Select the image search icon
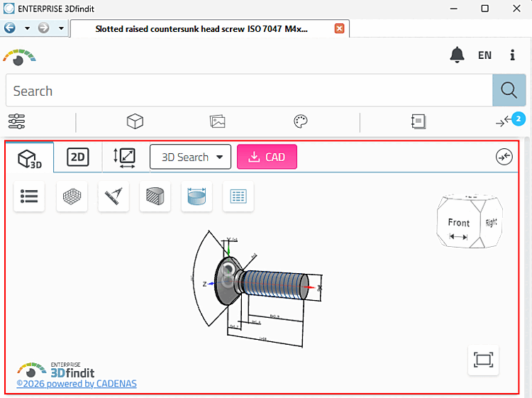The image size is (532, 398). point(218,121)
